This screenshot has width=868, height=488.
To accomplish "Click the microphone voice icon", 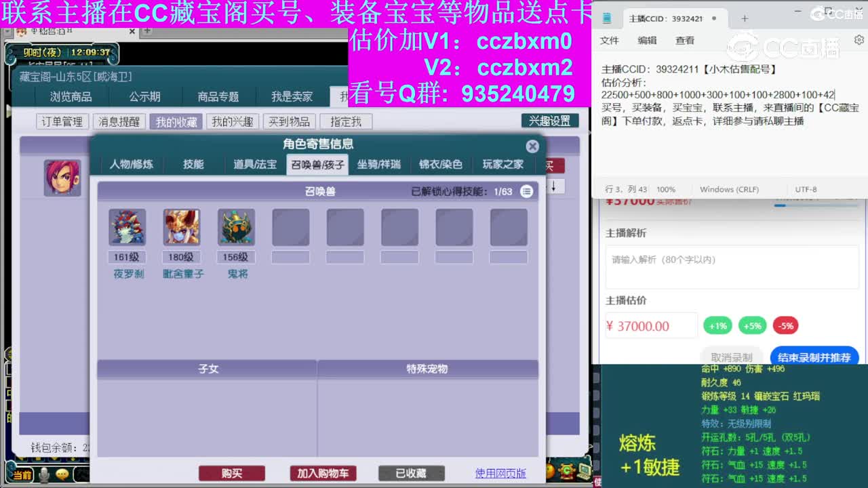I will 44,475.
